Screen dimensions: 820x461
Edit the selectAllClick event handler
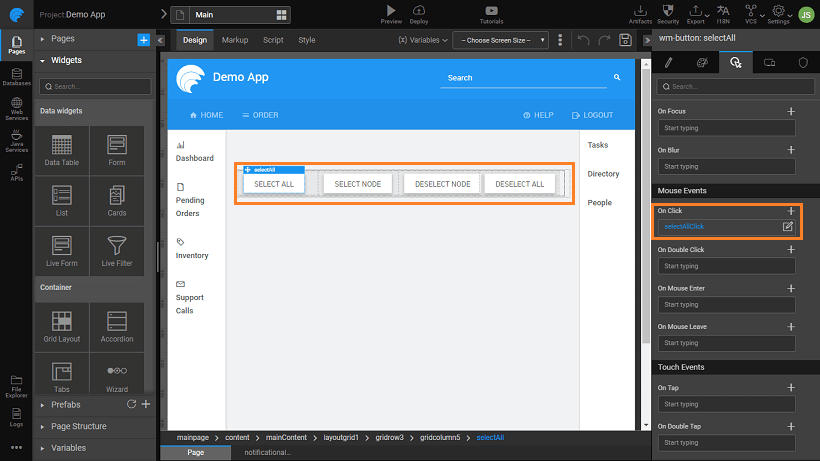(x=787, y=227)
